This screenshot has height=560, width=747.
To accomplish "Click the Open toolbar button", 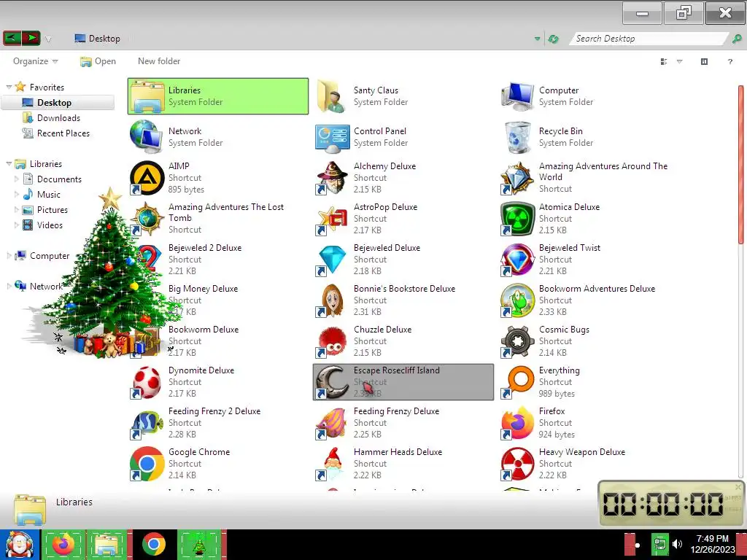I will (x=98, y=61).
